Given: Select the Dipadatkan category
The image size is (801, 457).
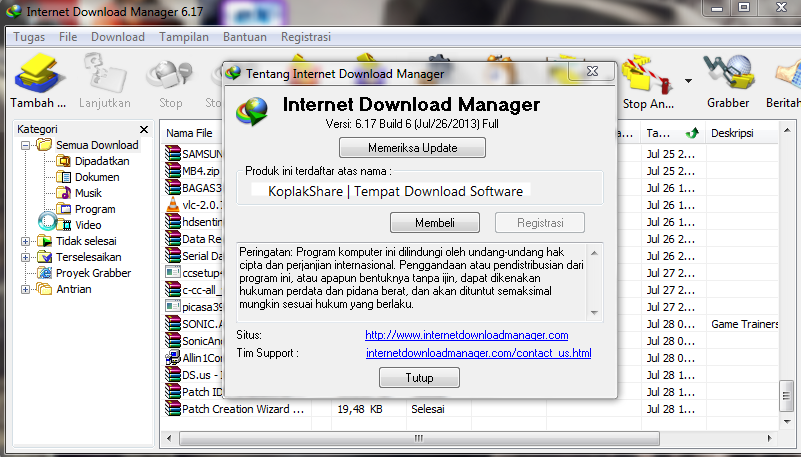Looking at the screenshot, I should pyautogui.click(x=102, y=161).
